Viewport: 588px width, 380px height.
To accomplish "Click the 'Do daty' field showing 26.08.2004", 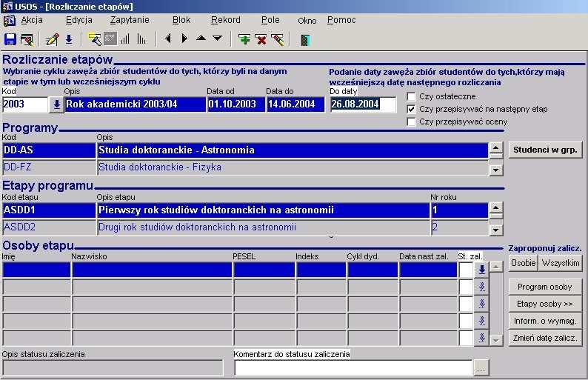I will (x=363, y=104).
